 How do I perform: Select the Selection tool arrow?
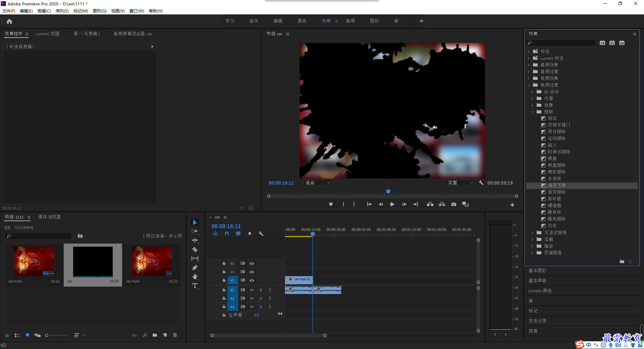[x=195, y=222]
